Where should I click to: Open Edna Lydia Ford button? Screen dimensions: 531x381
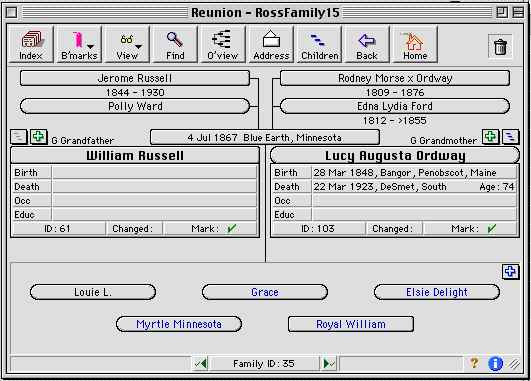(x=395, y=106)
